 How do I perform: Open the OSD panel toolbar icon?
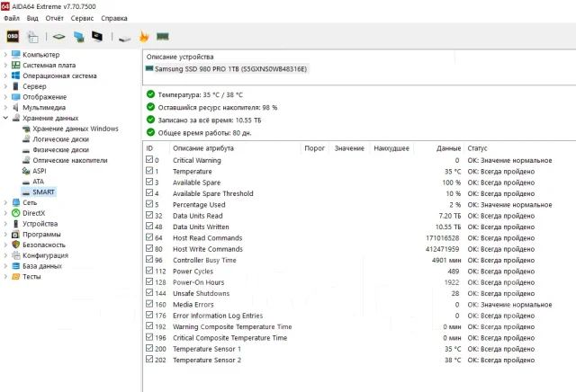click(13, 36)
